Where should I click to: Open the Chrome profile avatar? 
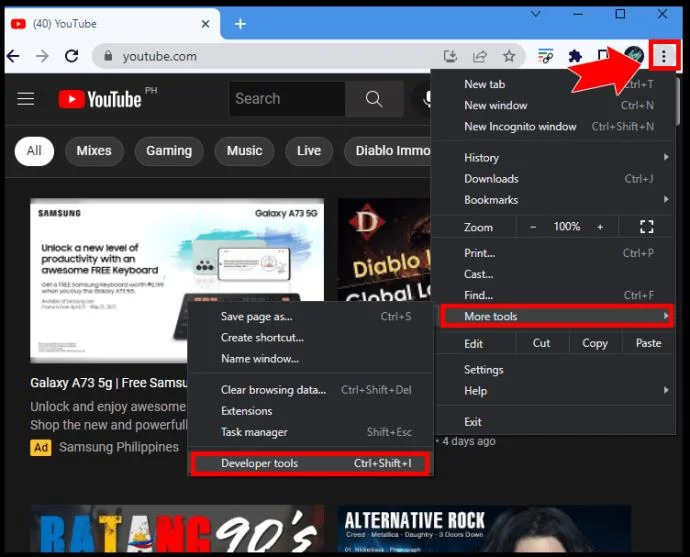click(x=634, y=56)
